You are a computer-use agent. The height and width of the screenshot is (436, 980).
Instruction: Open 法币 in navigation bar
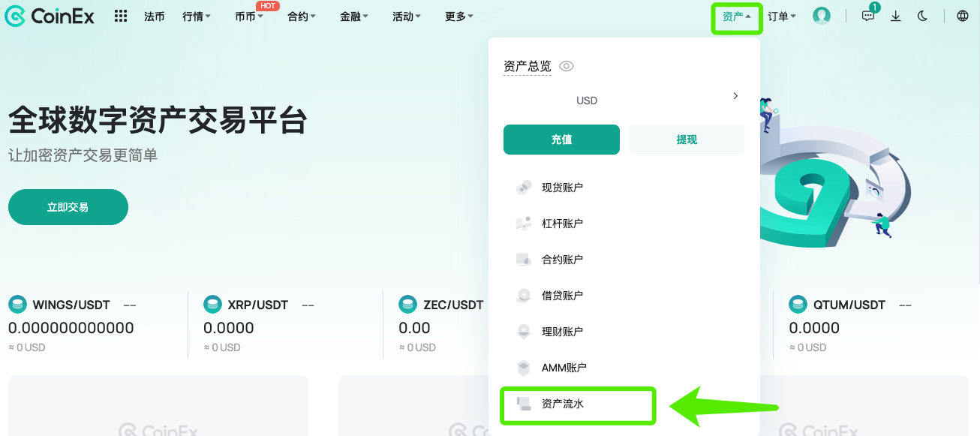[155, 17]
